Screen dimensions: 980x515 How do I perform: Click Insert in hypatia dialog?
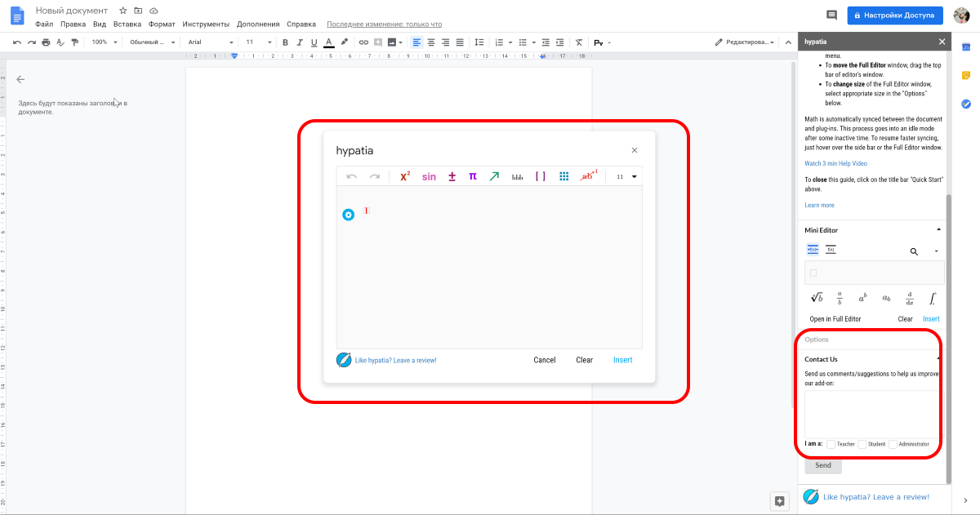coord(622,360)
